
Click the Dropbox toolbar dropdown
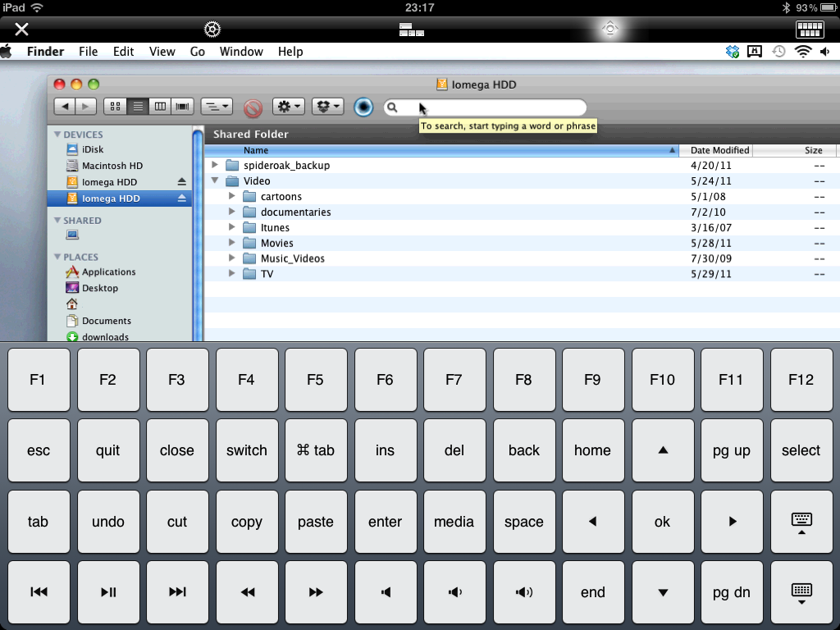click(327, 107)
